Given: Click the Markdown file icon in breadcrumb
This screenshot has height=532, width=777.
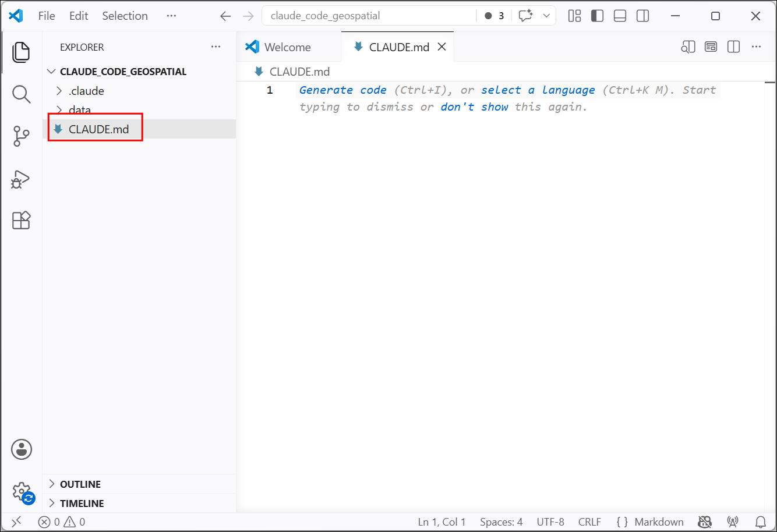Looking at the screenshot, I should click(259, 72).
